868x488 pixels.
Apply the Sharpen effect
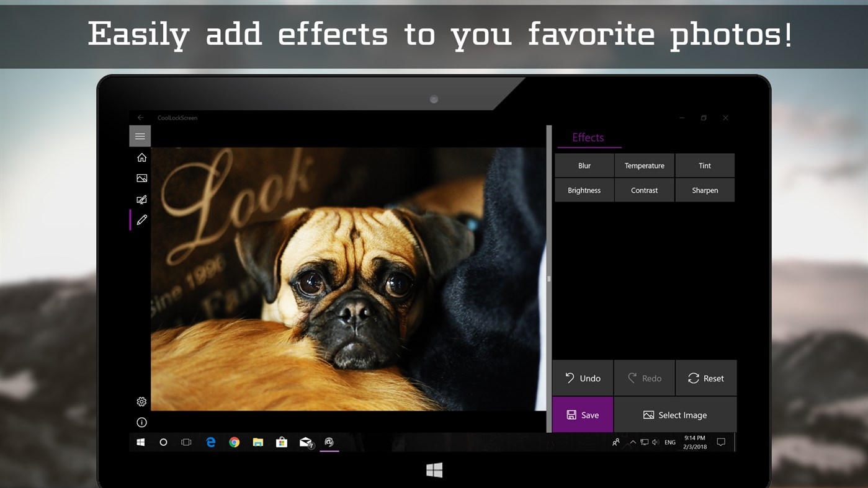click(704, 190)
